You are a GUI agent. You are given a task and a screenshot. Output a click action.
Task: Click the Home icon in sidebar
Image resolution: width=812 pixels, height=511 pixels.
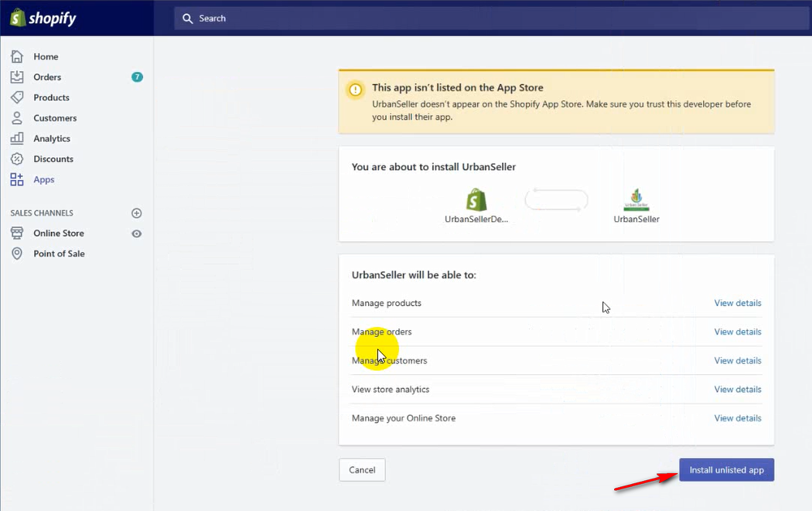tap(17, 56)
